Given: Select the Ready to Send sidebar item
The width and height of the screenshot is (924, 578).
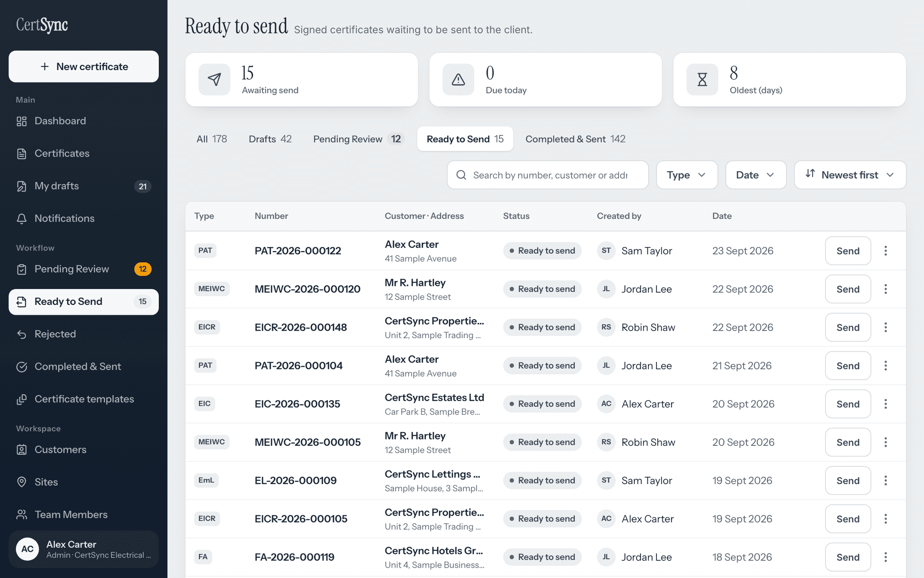Looking at the screenshot, I should 83,302.
